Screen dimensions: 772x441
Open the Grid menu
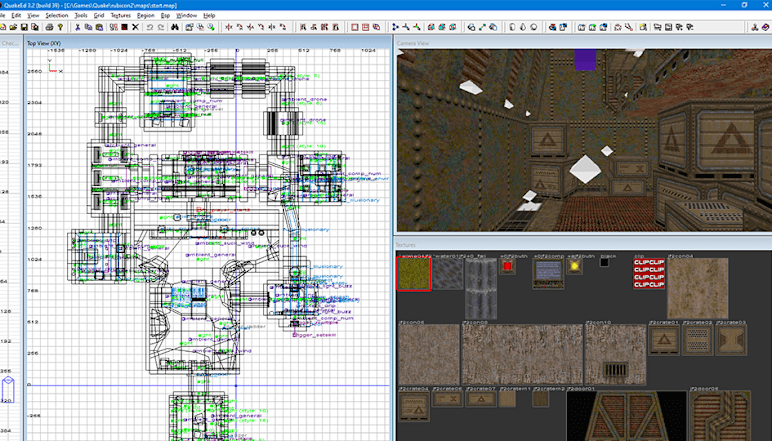click(x=99, y=16)
